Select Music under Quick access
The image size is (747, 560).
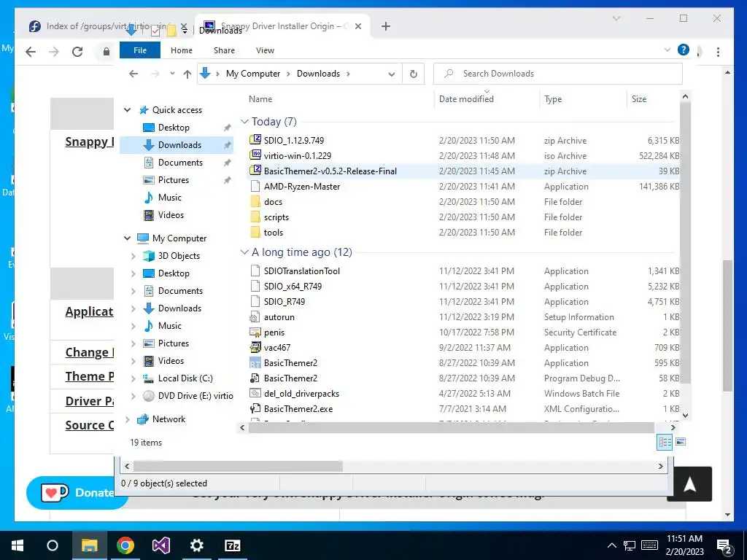pos(169,198)
